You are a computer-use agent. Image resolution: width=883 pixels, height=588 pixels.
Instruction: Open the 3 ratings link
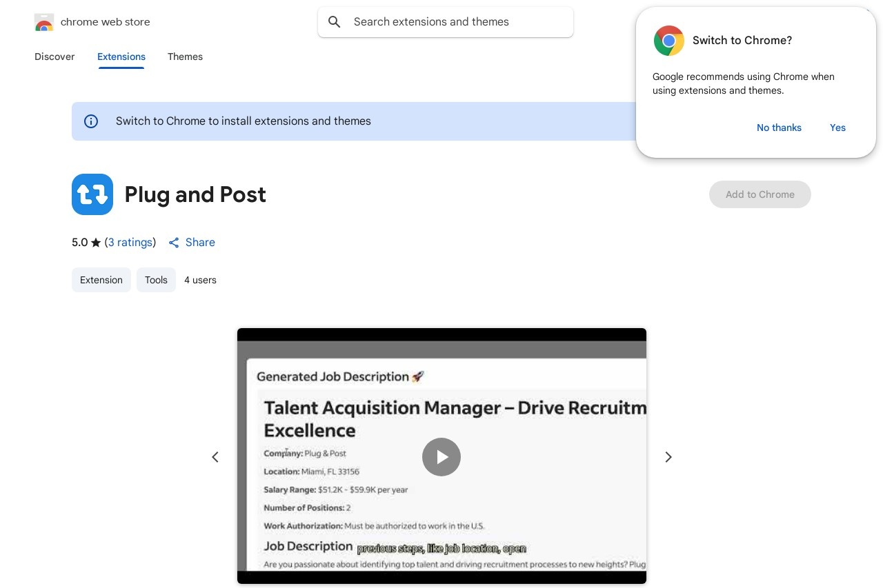click(x=130, y=243)
